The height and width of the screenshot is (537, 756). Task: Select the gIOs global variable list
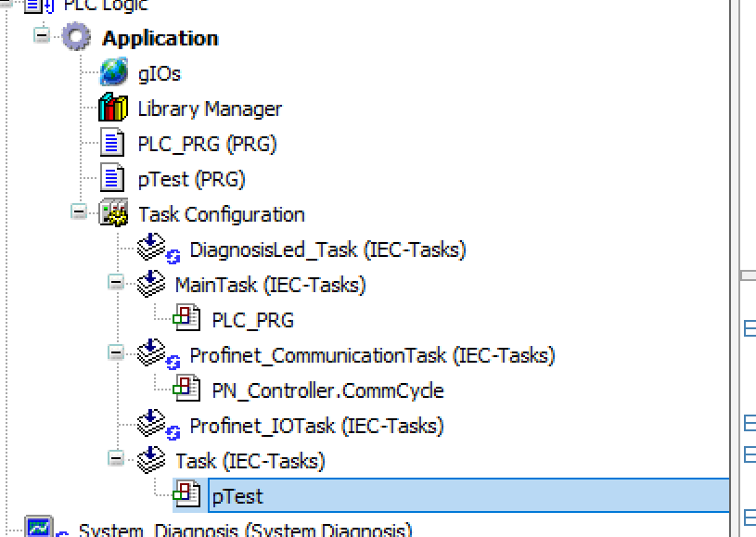pyautogui.click(x=160, y=73)
